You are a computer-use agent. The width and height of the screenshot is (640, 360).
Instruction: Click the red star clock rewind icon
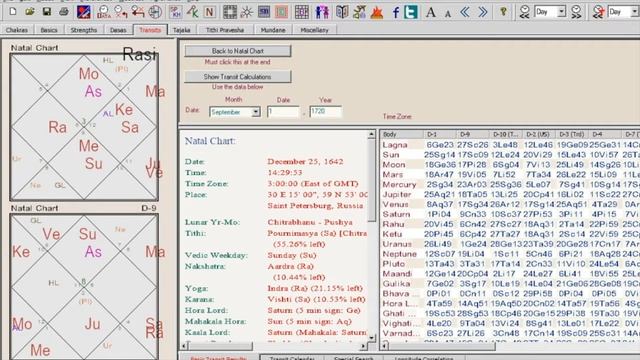click(x=598, y=12)
